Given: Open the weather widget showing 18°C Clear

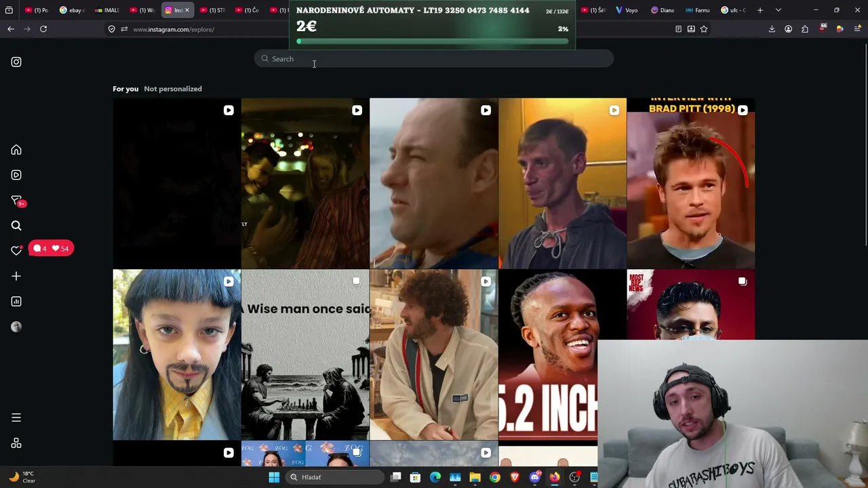Looking at the screenshot, I should [x=22, y=477].
